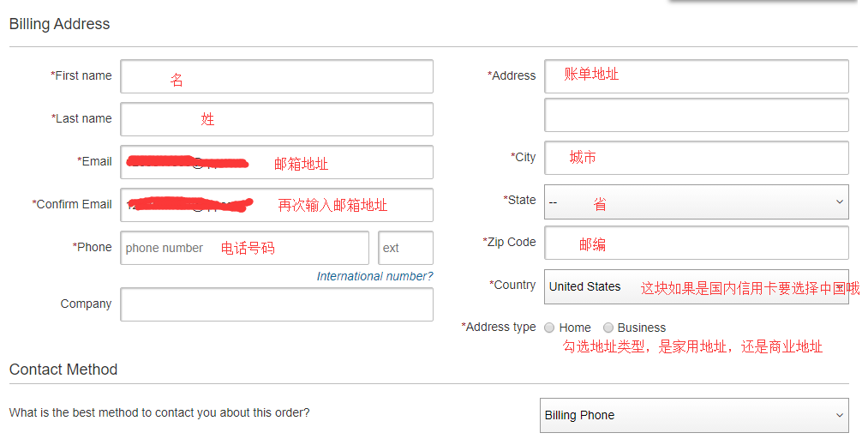Select the Business address type radio button
Screen dimensions: 868x445
pos(608,328)
